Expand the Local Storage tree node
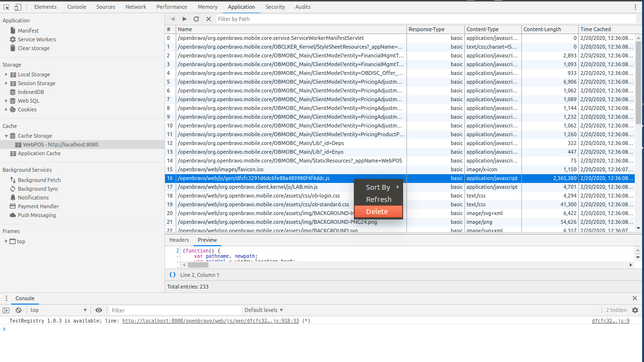Screen dimensions: 644x362 6,74
